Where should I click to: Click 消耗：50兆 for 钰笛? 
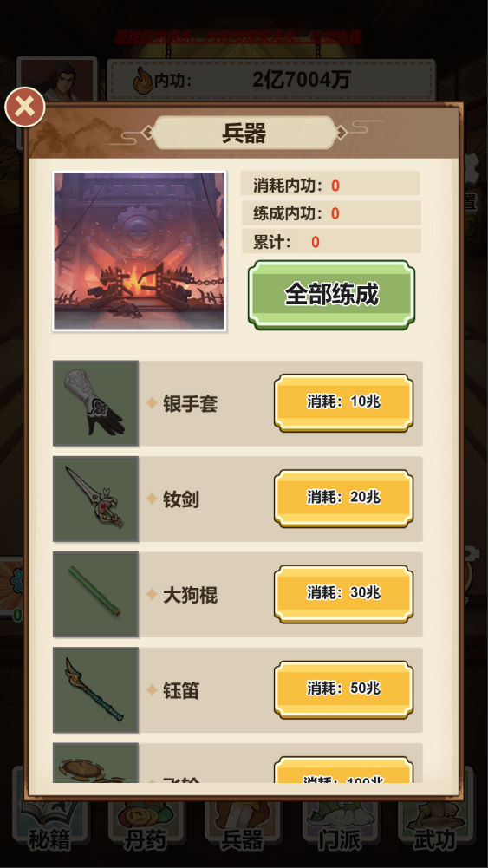tap(343, 689)
